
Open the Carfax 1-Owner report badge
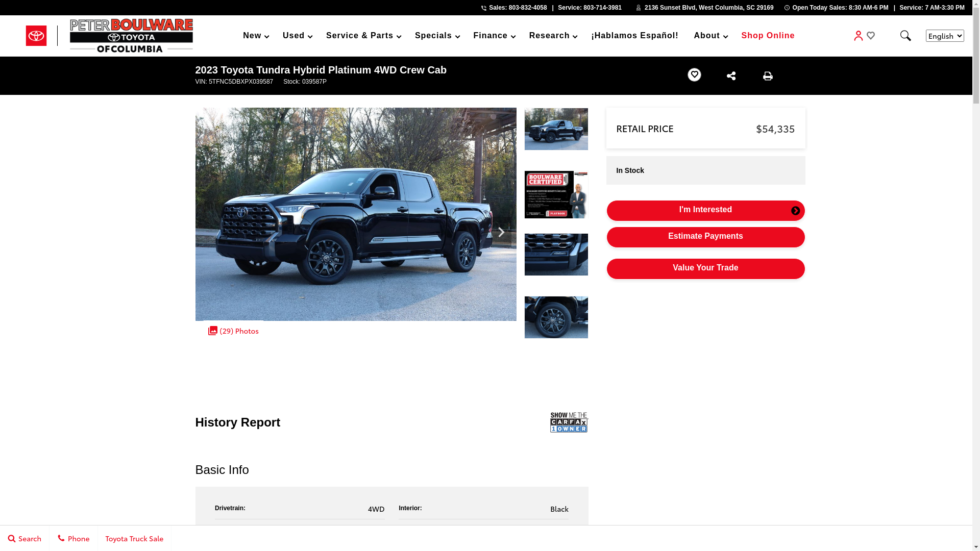[569, 422]
